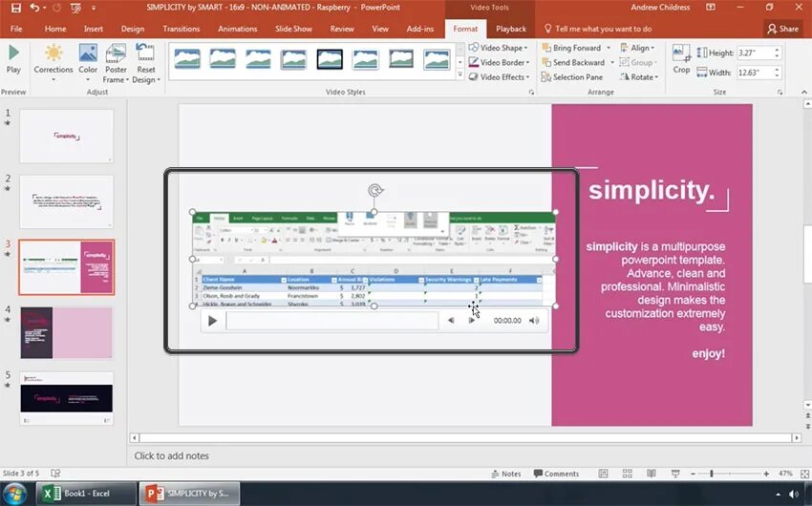Viewport: 812px width, 506px height.
Task: Toggle the Comments pane button
Action: pyautogui.click(x=556, y=474)
